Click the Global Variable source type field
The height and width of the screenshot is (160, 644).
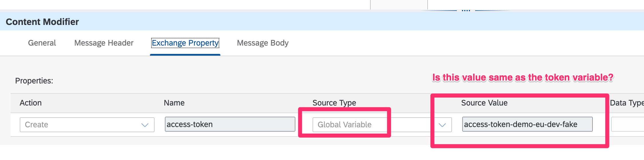tap(349, 125)
